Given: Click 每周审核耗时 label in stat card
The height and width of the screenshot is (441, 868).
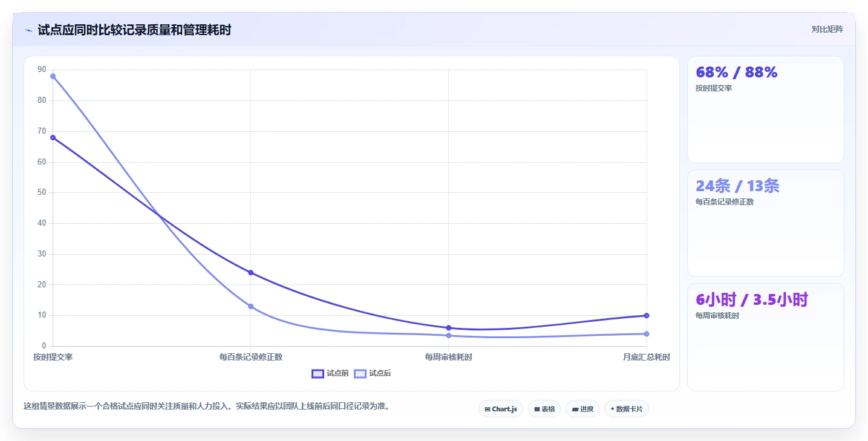Looking at the screenshot, I should [717, 316].
